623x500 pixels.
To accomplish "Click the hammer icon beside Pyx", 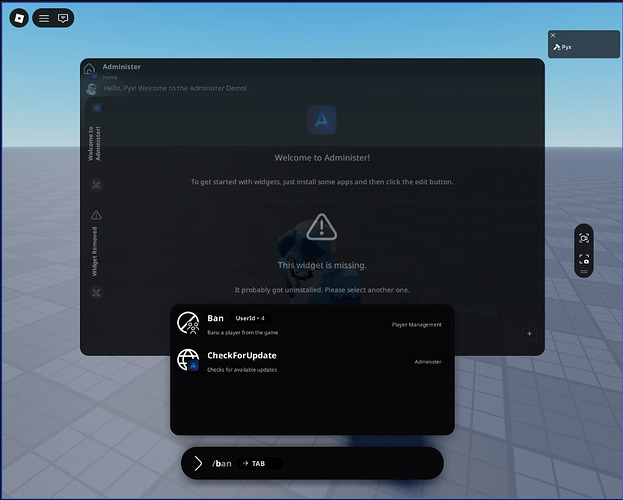I will [557, 47].
